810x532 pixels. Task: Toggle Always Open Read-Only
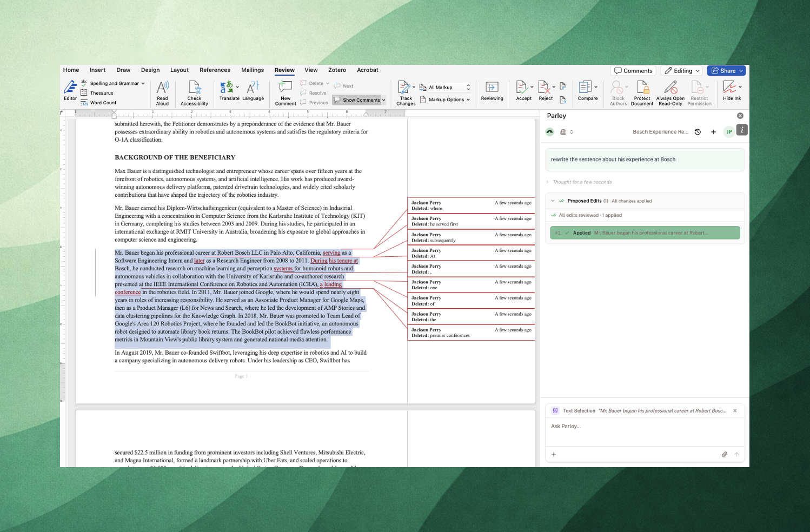[x=670, y=93]
